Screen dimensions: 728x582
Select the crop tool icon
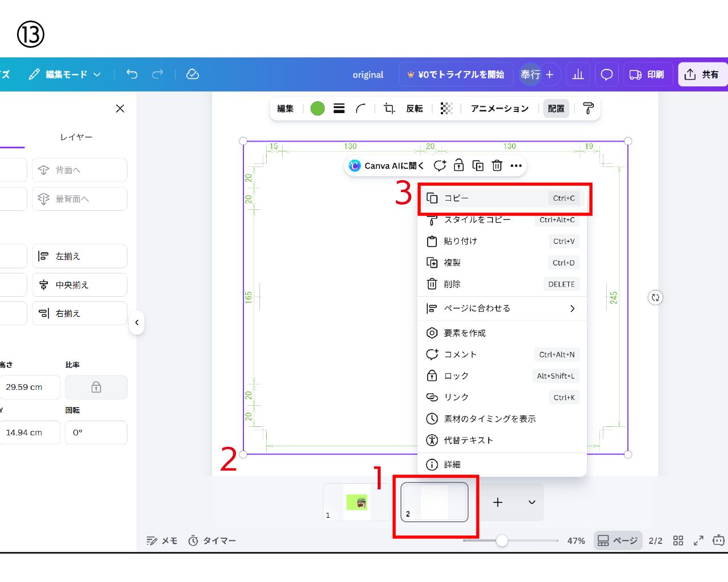tap(389, 109)
